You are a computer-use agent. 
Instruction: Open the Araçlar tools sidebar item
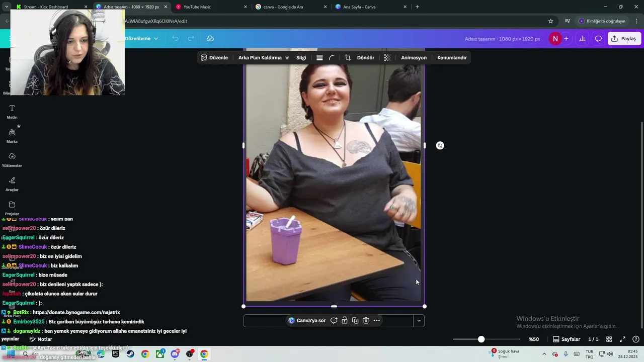[12, 184]
